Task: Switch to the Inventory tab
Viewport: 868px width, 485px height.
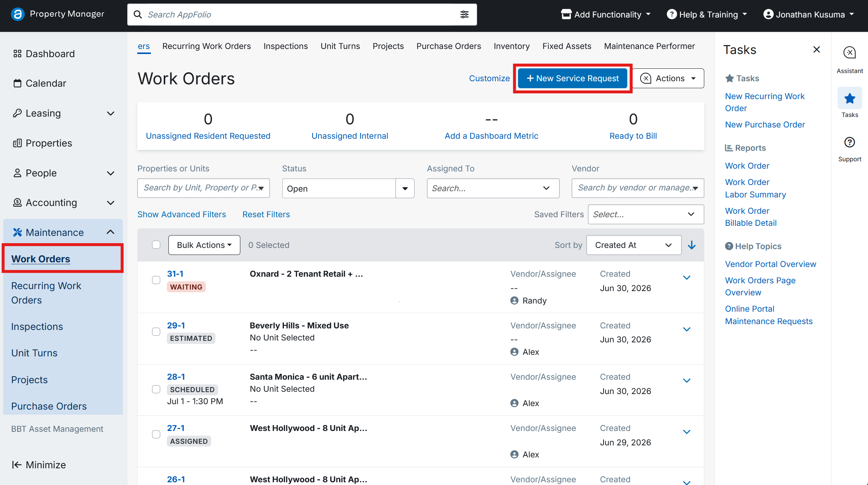Action: pos(512,46)
